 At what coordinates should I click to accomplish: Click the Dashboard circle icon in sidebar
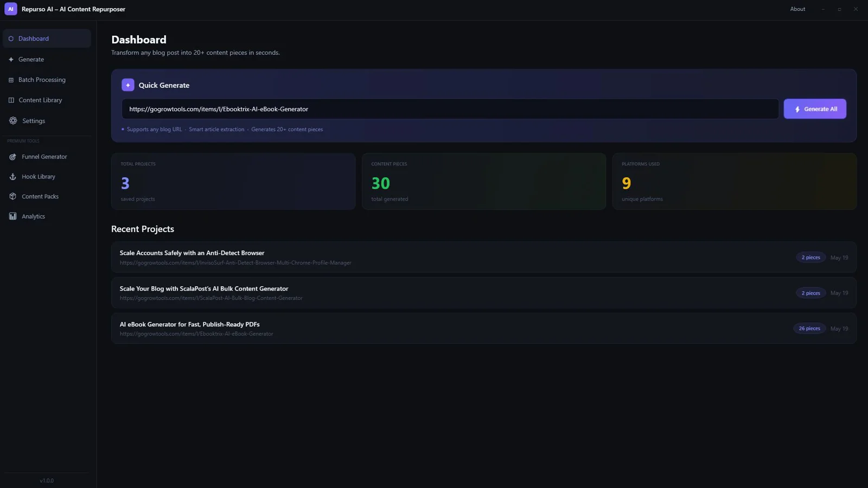point(11,38)
